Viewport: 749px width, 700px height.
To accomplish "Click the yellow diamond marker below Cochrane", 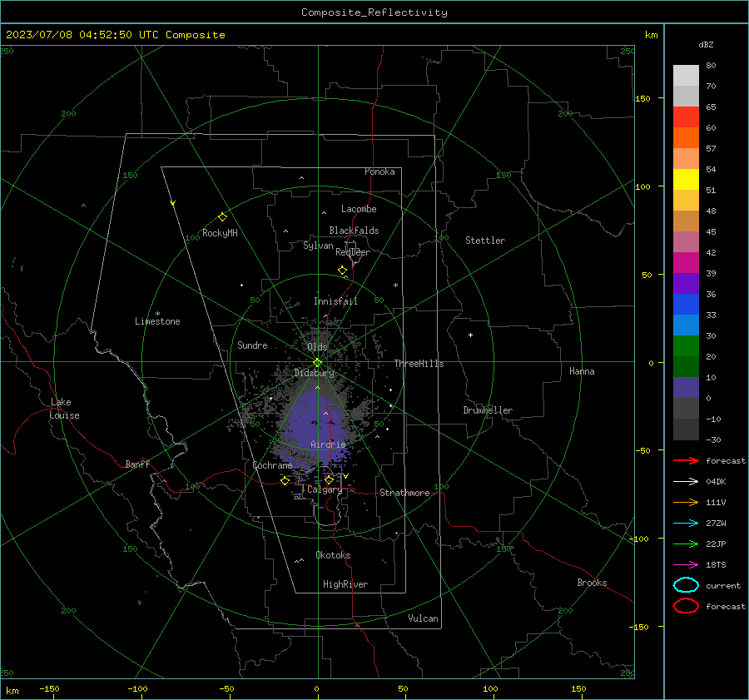I will pos(285,480).
